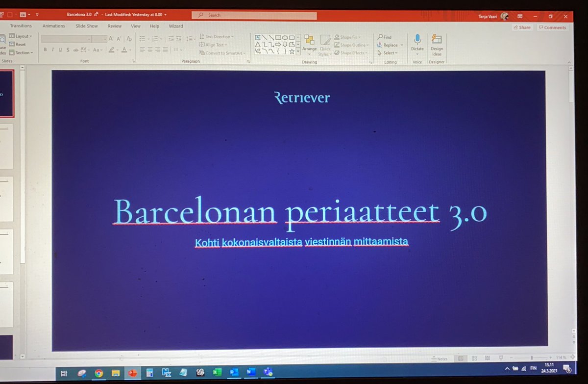Toggle Notes pane in status bar

[x=439, y=358]
